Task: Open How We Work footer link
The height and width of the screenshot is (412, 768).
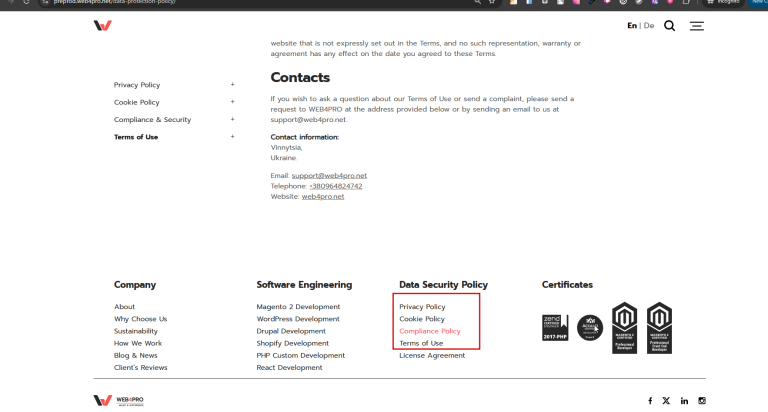Action: 138,343
